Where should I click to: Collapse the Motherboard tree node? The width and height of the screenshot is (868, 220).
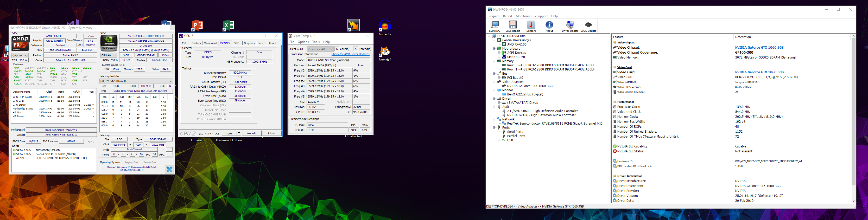coord(494,49)
